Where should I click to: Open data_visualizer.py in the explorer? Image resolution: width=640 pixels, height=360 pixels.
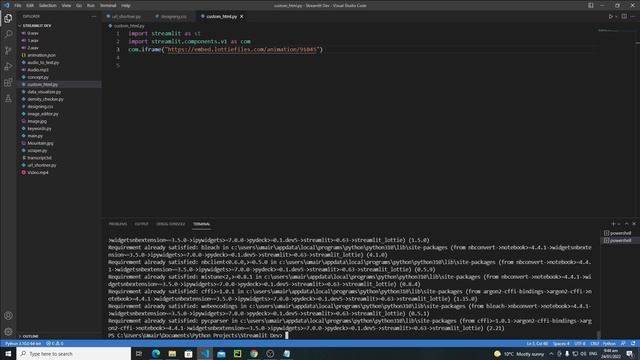44,92
